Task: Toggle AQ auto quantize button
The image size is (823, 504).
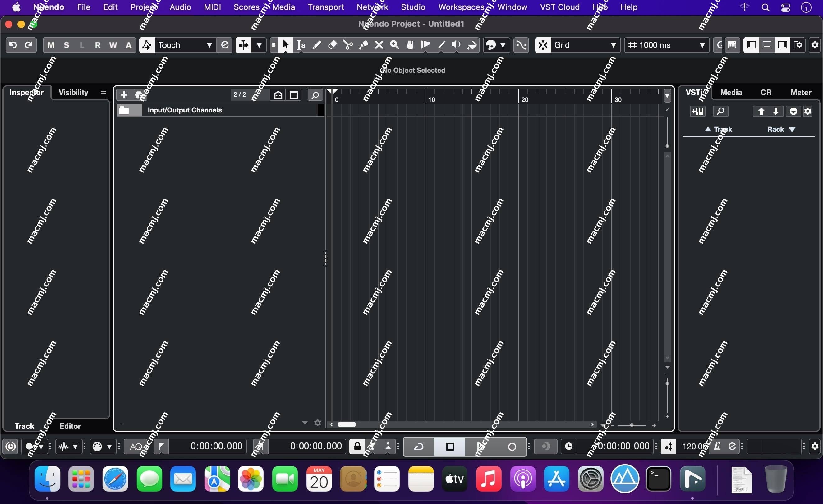Action: (136, 447)
